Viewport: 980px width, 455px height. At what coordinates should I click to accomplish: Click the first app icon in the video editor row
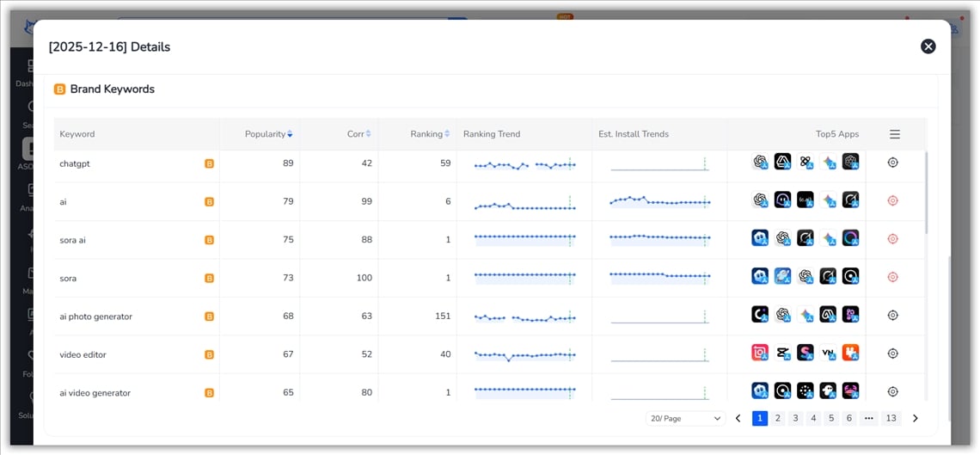click(x=760, y=354)
